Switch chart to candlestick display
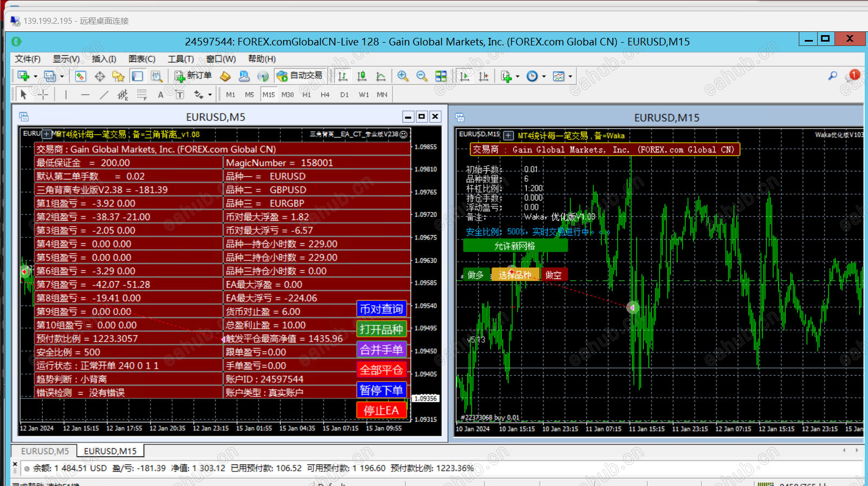The height and width of the screenshot is (486, 868). point(361,76)
